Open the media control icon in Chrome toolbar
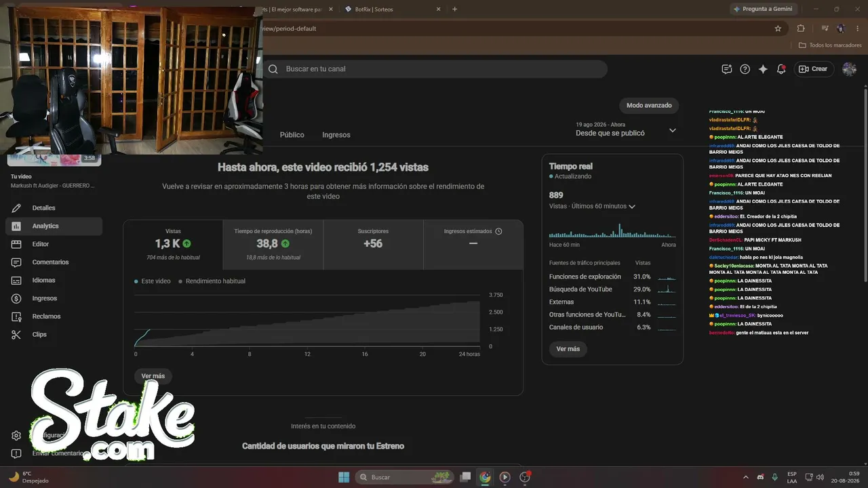Screen dimensions: 868x488 point(825,28)
